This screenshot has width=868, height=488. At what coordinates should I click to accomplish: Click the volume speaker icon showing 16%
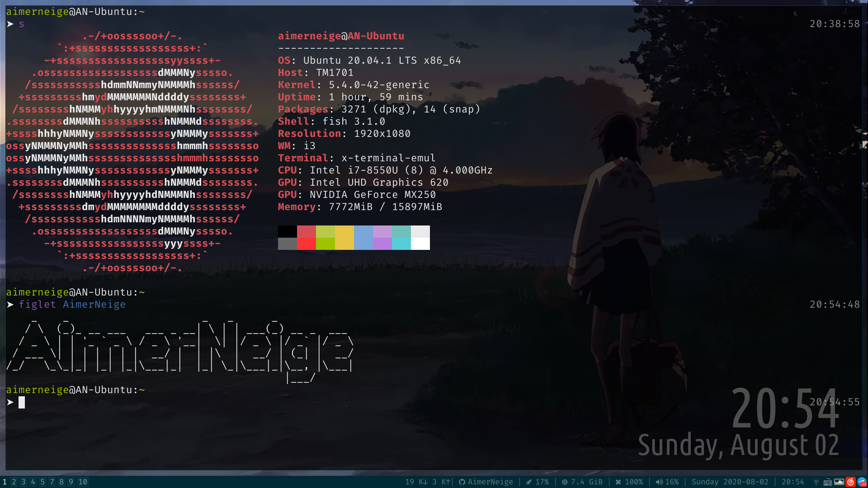pyautogui.click(x=659, y=482)
